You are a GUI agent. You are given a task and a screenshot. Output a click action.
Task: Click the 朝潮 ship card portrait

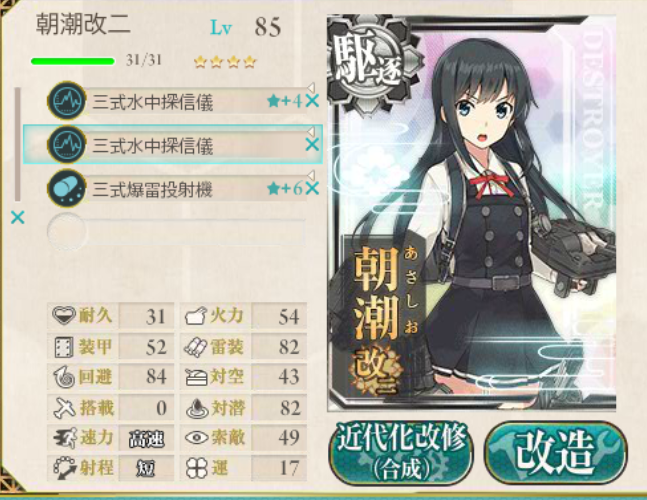pyautogui.click(x=472, y=213)
